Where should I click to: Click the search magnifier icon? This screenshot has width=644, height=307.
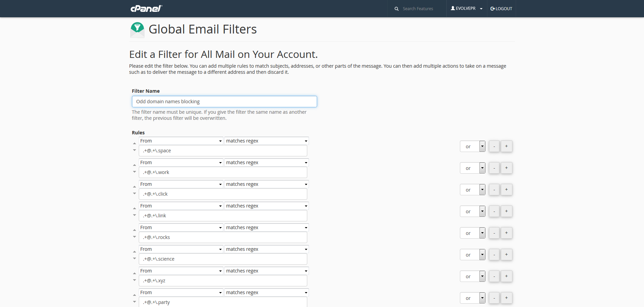397,9
